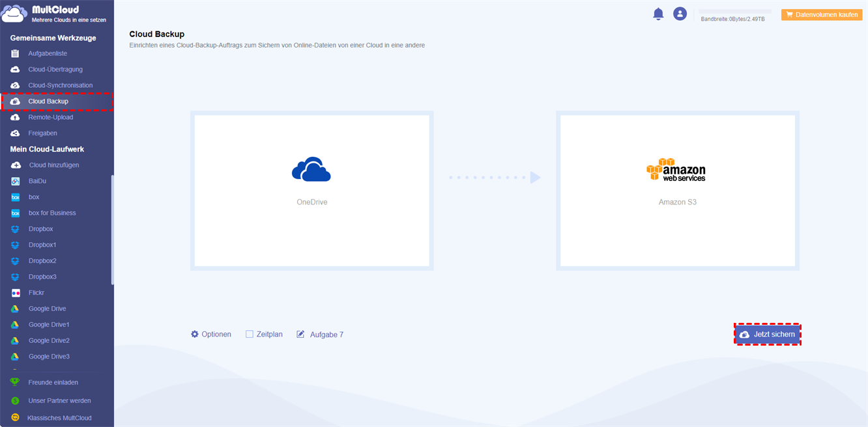Open Remote-Upload in the sidebar

tap(51, 117)
